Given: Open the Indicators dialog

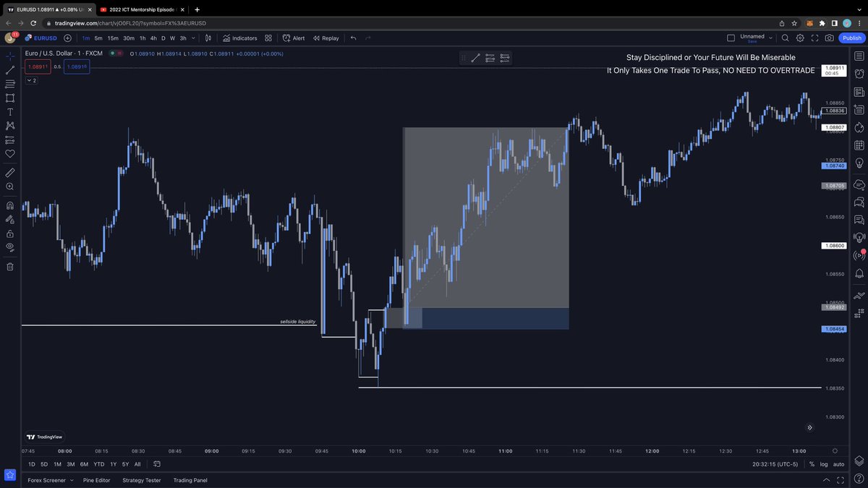Looking at the screenshot, I should 240,38.
